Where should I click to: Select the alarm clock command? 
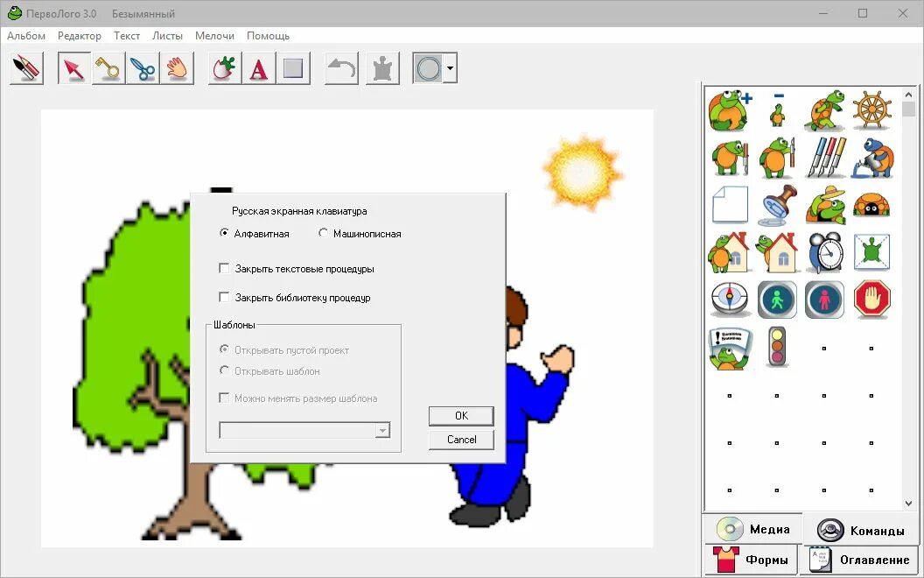coord(824,252)
